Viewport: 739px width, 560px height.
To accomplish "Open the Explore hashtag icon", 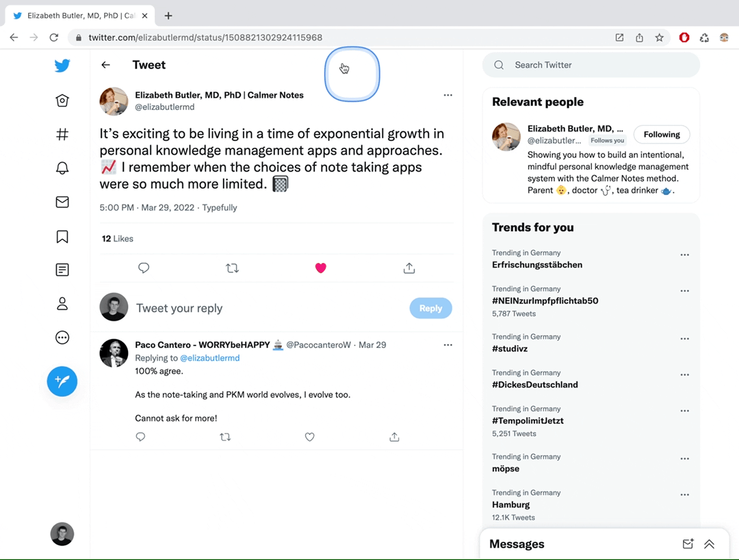I will coord(62,134).
